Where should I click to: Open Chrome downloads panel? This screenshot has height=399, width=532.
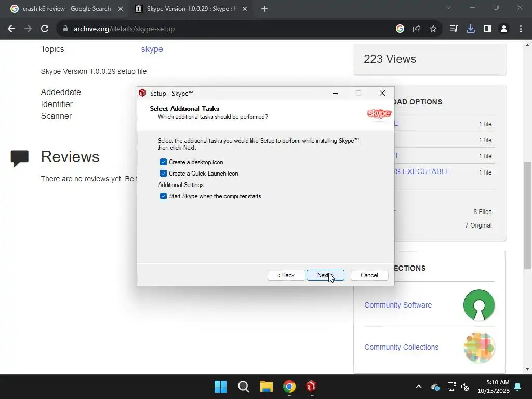[471, 29]
